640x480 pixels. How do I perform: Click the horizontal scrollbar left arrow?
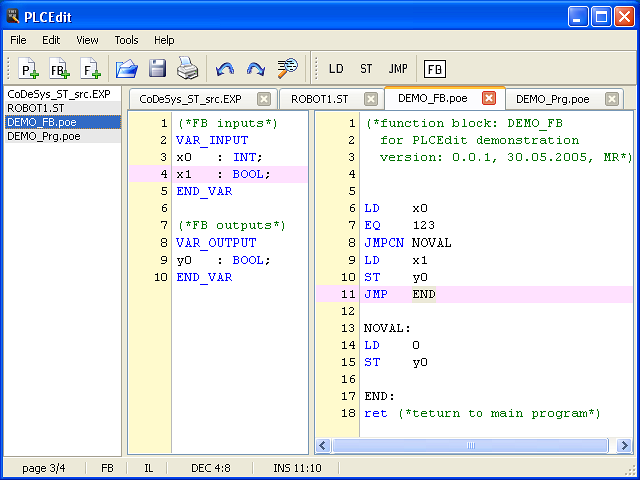click(323, 445)
